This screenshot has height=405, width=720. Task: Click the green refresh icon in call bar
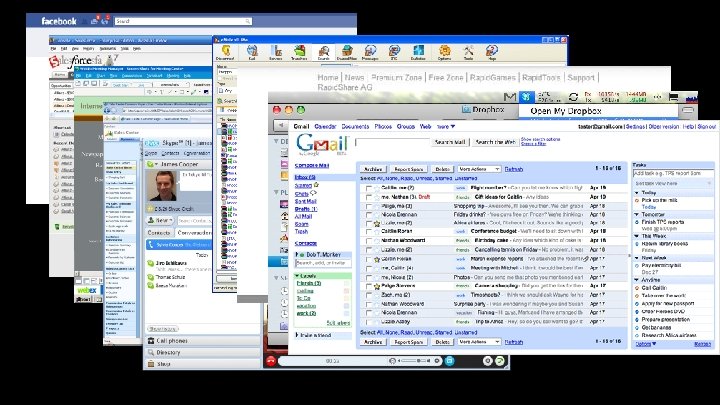click(x=500, y=361)
